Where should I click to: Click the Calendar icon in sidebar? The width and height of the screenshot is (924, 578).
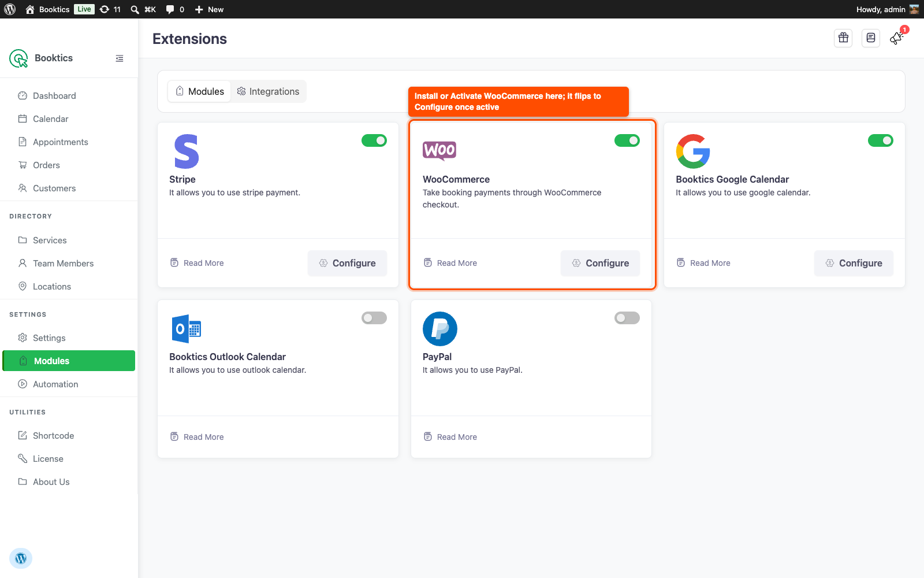(23, 118)
